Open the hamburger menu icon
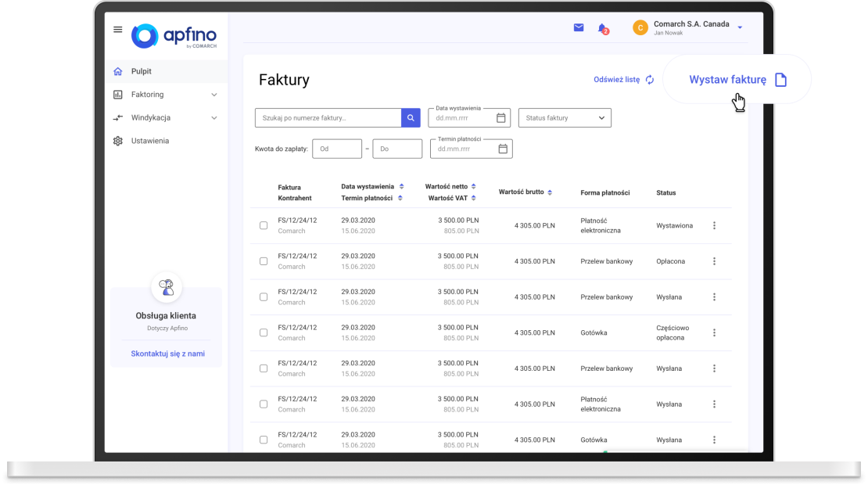868x485 pixels. click(118, 30)
